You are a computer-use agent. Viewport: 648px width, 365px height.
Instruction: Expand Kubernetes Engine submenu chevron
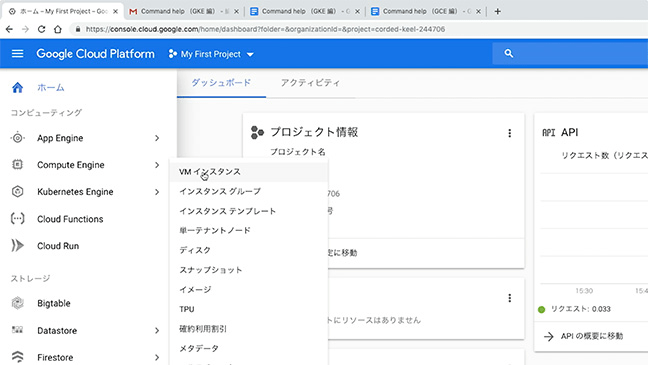(157, 192)
